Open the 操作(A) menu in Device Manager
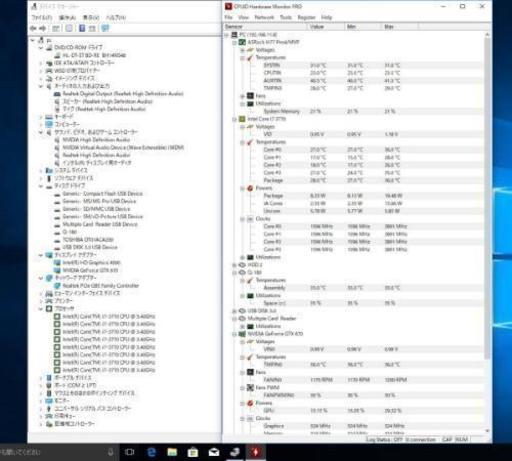Viewport: 512px width, 461px height. (x=67, y=17)
